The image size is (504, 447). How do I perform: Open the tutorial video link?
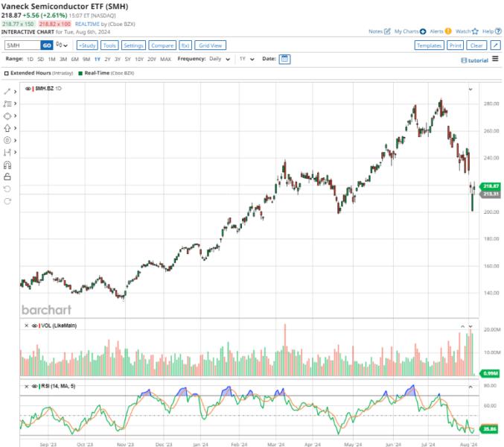coord(475,60)
